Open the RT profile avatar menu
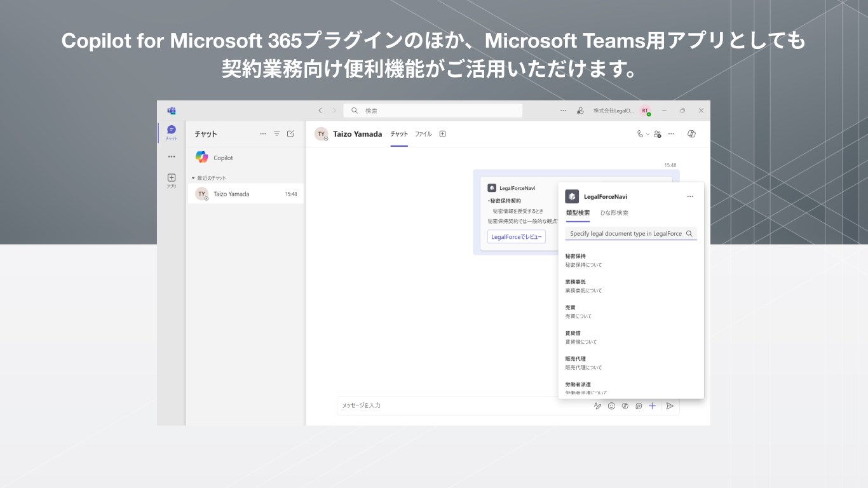The image size is (868, 488). (x=645, y=111)
